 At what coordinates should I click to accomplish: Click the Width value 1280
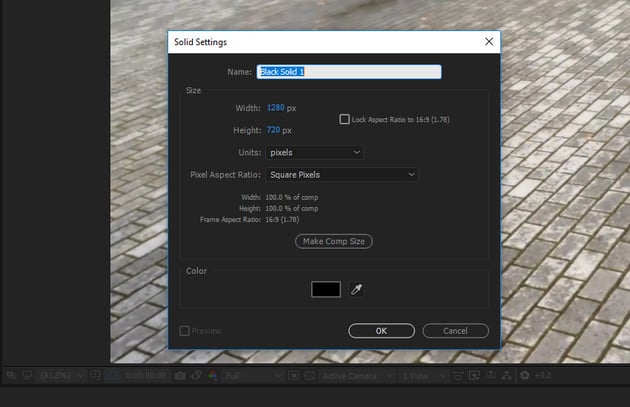pos(276,108)
